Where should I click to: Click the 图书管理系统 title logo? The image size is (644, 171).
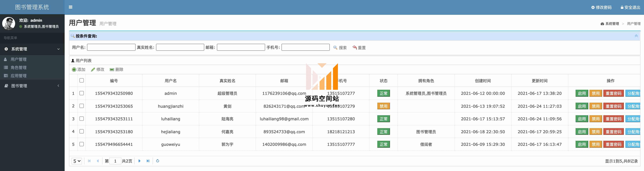[32, 7]
